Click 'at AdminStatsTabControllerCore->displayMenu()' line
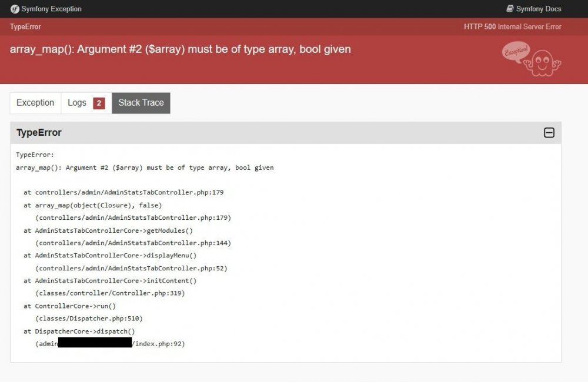 [110, 256]
